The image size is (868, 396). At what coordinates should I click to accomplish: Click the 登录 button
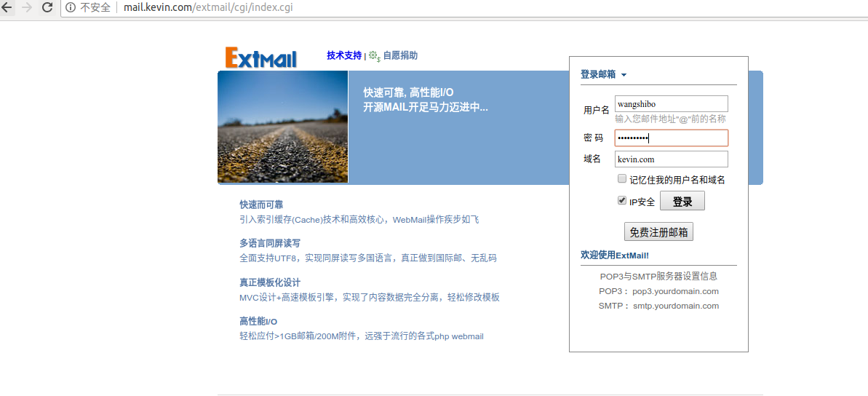[x=682, y=202]
